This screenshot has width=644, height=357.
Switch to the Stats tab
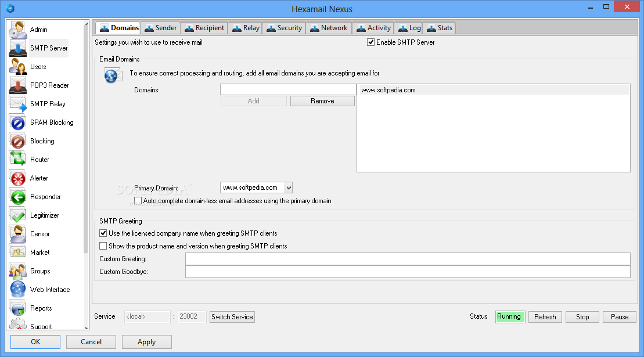pos(439,28)
